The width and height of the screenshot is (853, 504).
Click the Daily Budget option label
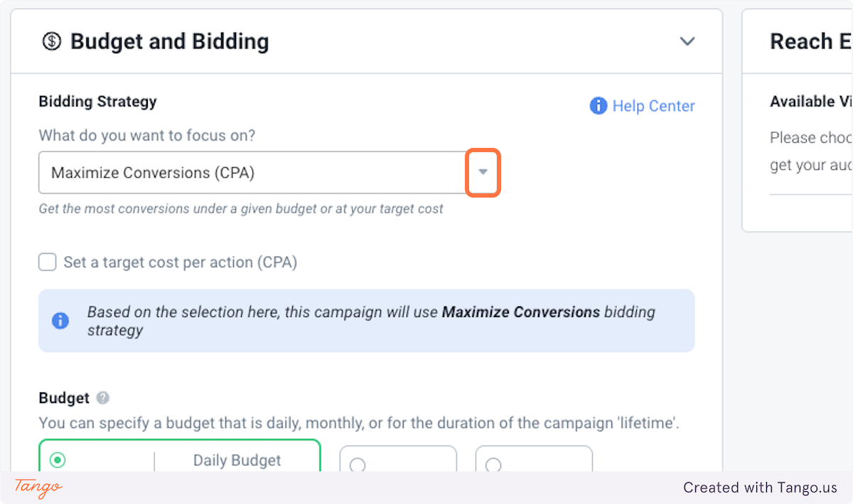tap(237, 461)
